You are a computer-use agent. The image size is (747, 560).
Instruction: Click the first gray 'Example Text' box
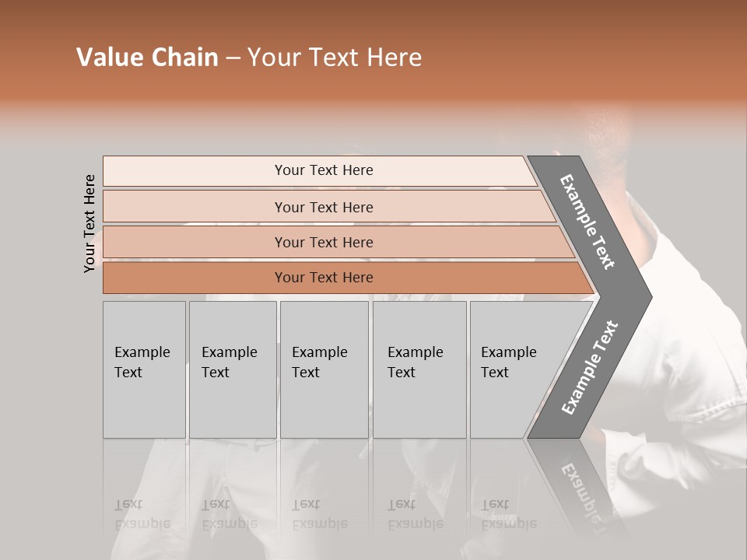pyautogui.click(x=145, y=369)
